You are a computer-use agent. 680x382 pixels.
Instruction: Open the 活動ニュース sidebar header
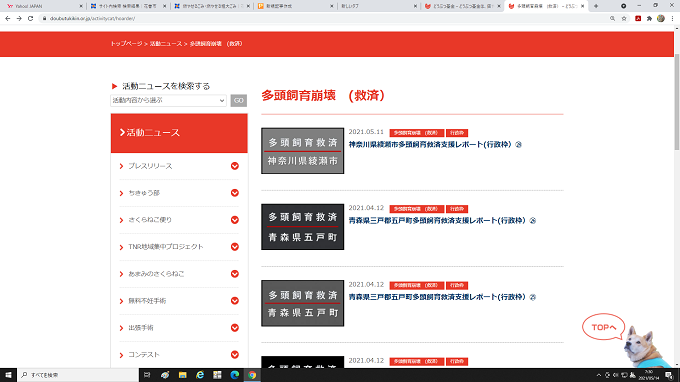point(179,133)
